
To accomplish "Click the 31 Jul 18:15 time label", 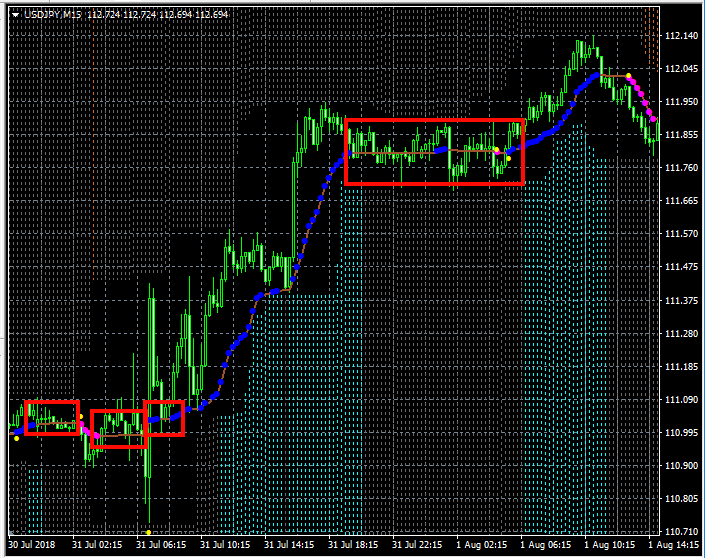I will point(353,545).
